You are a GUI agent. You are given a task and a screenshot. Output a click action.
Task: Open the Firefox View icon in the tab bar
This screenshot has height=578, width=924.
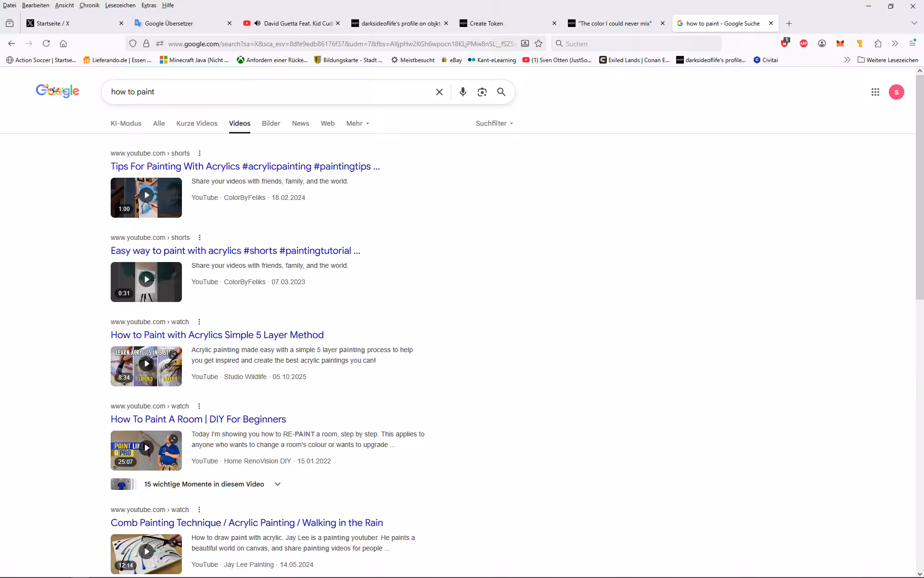(10, 23)
